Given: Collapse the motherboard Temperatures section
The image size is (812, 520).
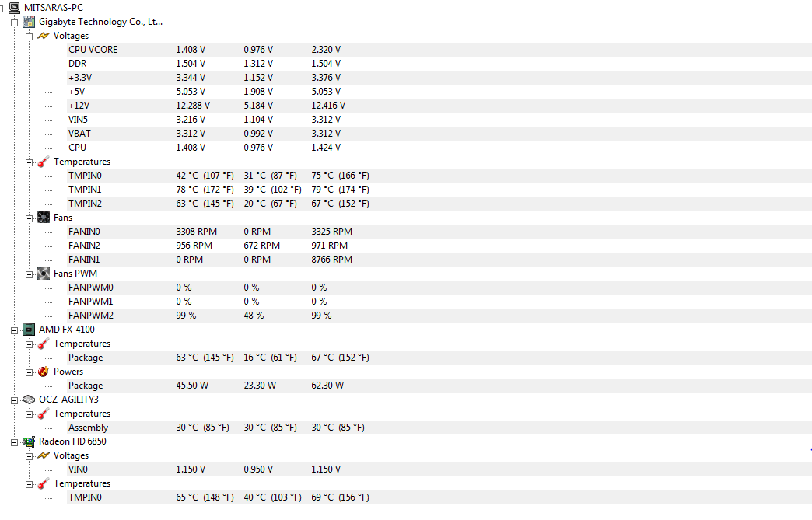Looking at the screenshot, I should click(x=29, y=162).
